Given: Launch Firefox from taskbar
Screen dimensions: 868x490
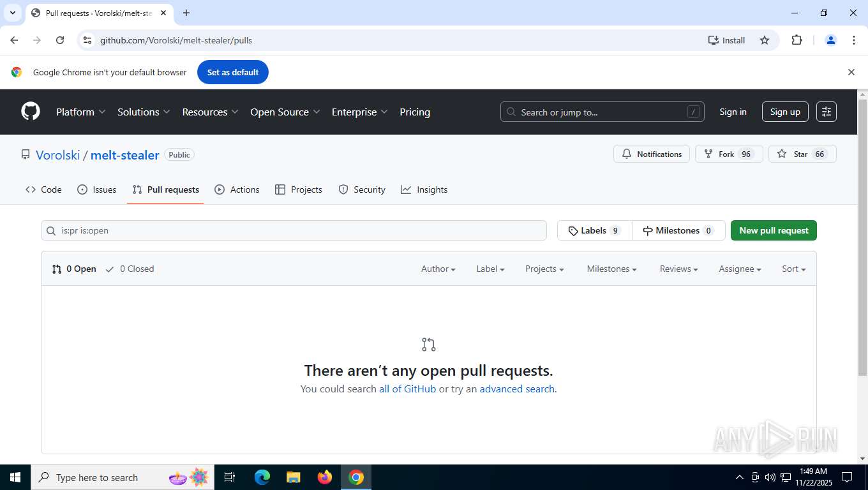Looking at the screenshot, I should pyautogui.click(x=325, y=477).
